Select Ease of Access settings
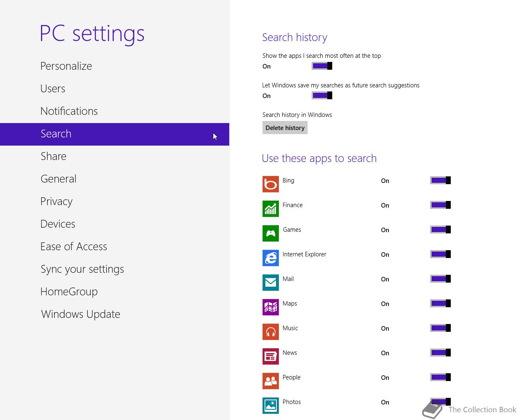This screenshot has height=420, width=525. [x=73, y=247]
